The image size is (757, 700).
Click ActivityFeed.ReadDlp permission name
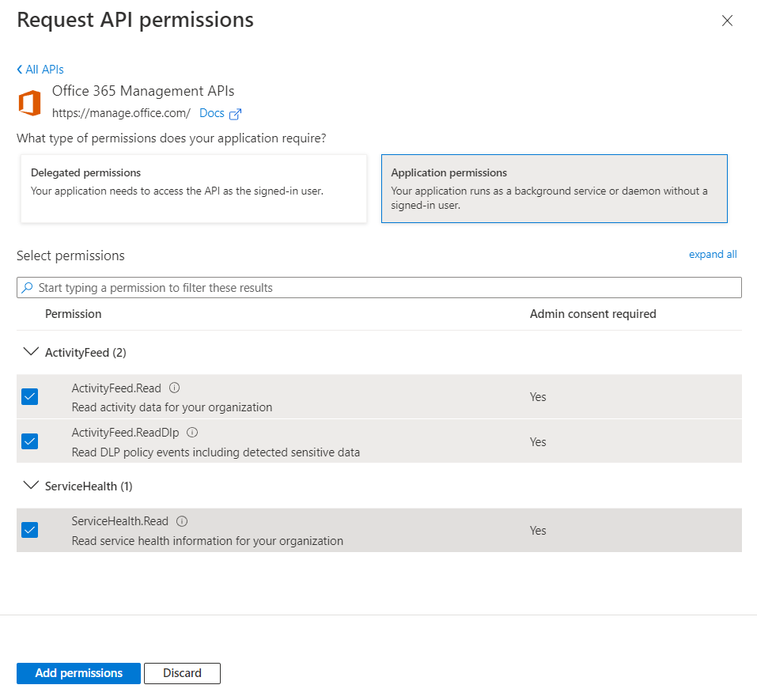pos(126,433)
